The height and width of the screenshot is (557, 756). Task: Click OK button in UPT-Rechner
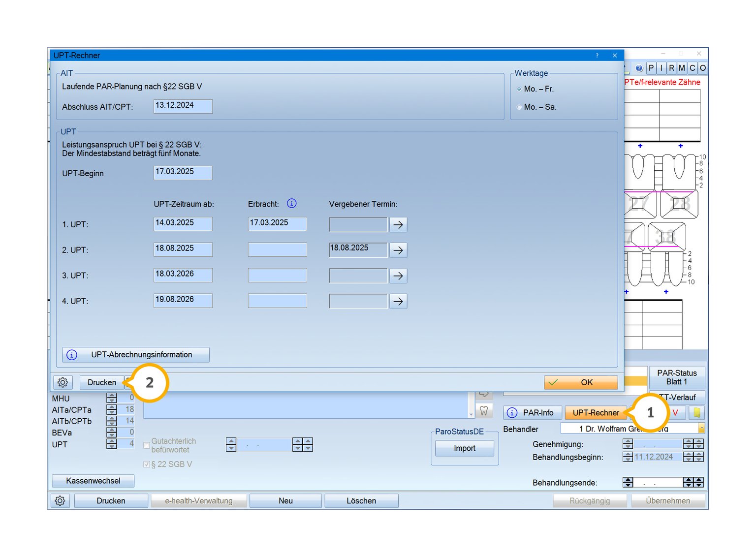[581, 382]
